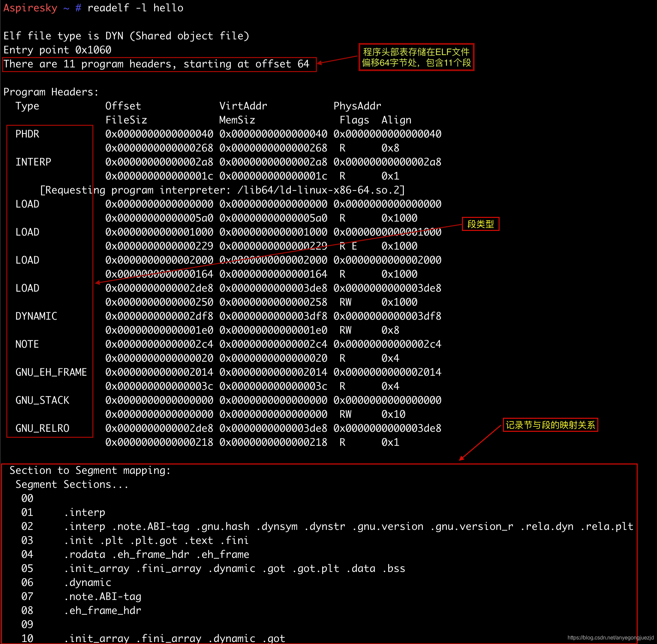Click the INTERP segment type entry
This screenshot has width=657, height=644.
33,162
